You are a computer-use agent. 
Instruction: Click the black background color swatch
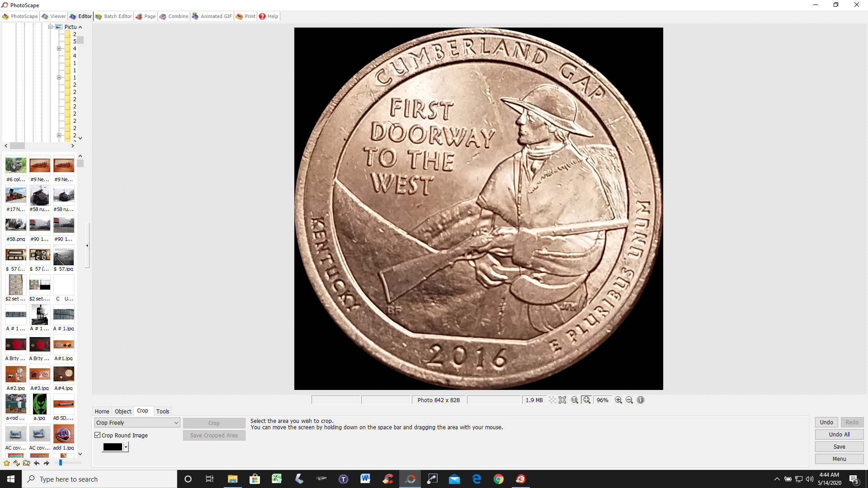pos(113,447)
